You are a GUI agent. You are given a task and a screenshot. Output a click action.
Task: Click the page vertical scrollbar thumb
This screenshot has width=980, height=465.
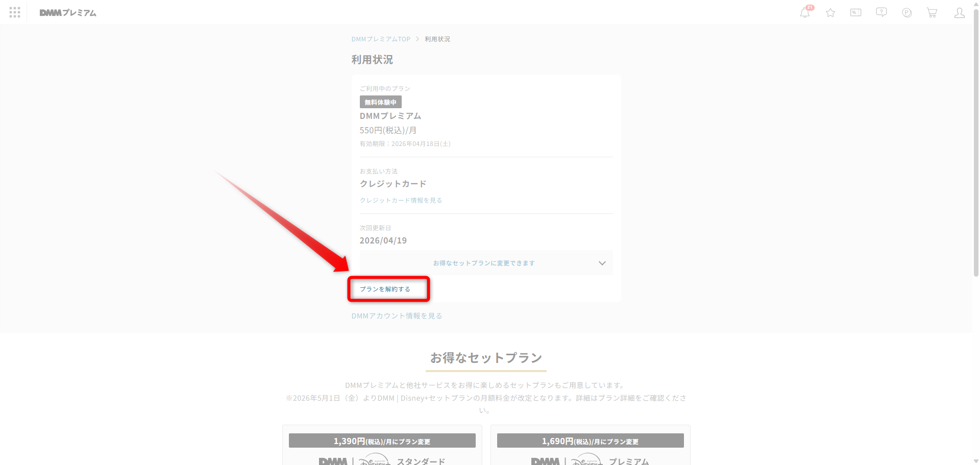[976, 142]
